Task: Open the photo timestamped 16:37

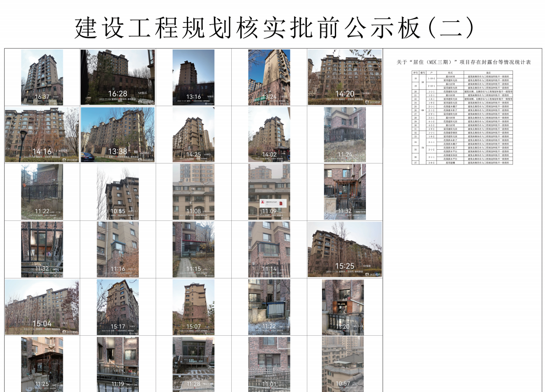Action: [42, 77]
